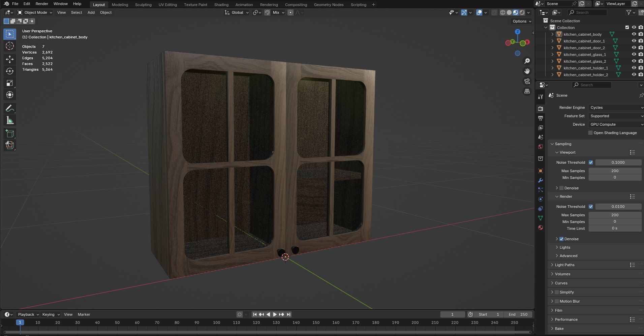Screen dimensions: 644x336
Task: Click the End frame 250 field
Action: [518, 314]
